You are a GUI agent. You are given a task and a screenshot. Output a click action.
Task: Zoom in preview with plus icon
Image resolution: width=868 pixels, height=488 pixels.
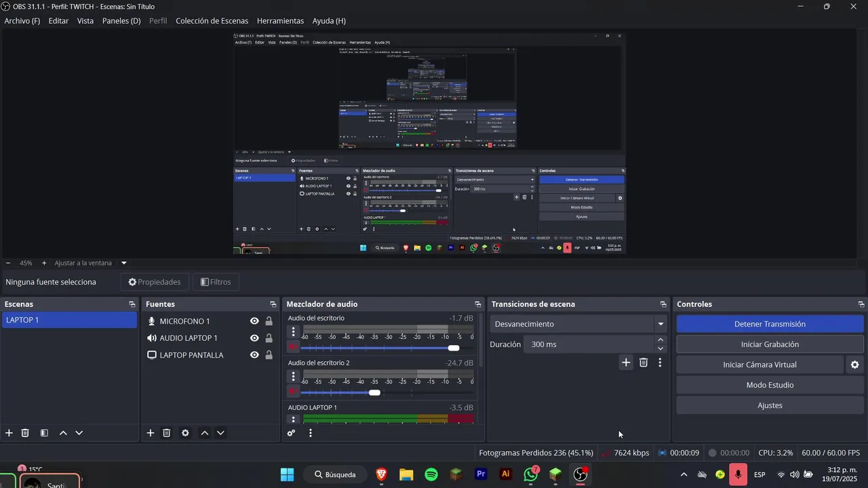point(44,263)
